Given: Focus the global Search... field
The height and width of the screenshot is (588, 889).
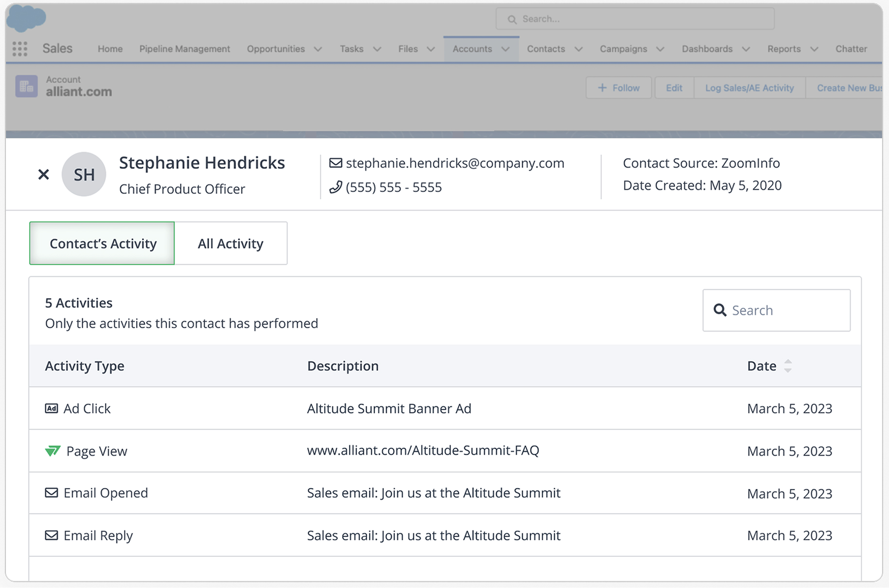Looking at the screenshot, I should coord(635,19).
